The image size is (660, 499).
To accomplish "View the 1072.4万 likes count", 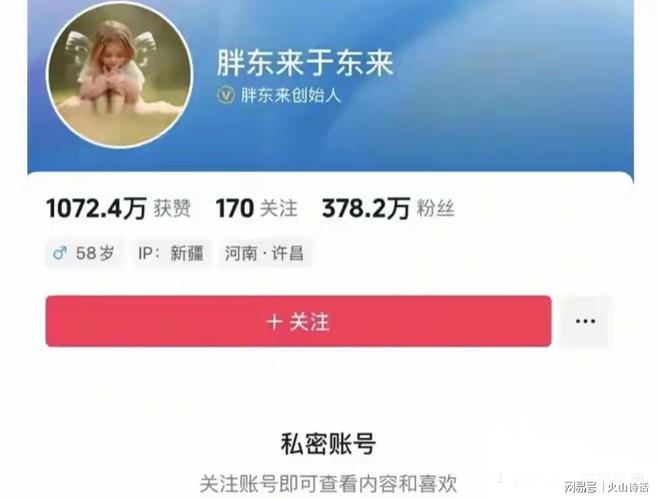I will pos(96,208).
